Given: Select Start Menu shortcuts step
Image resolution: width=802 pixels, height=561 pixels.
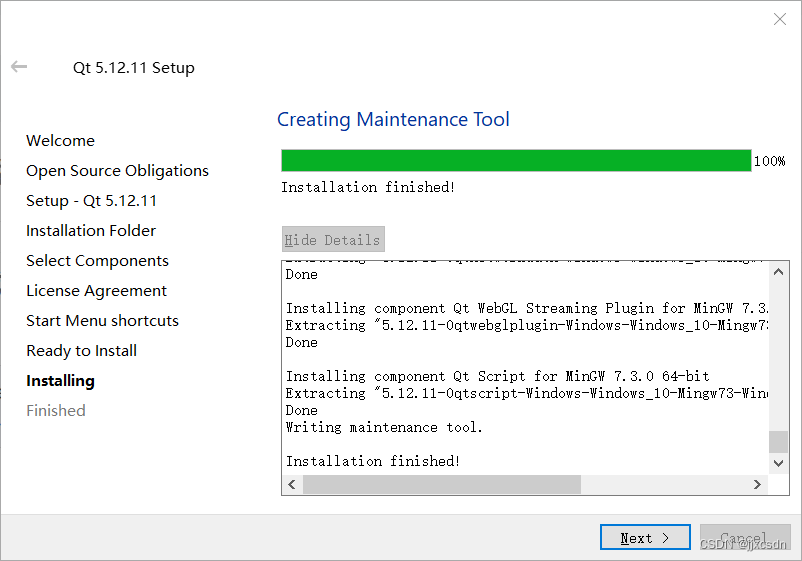Looking at the screenshot, I should (102, 321).
